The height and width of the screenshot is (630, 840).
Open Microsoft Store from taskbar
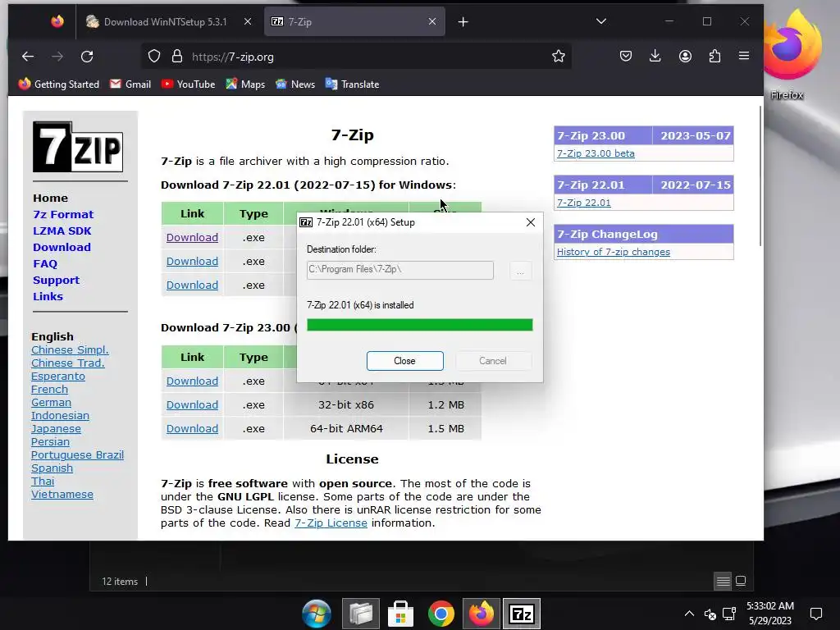point(400,614)
